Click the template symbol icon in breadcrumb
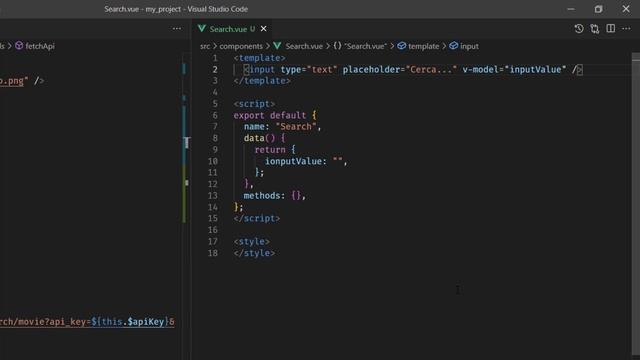This screenshot has width=640, height=360. coord(402,46)
